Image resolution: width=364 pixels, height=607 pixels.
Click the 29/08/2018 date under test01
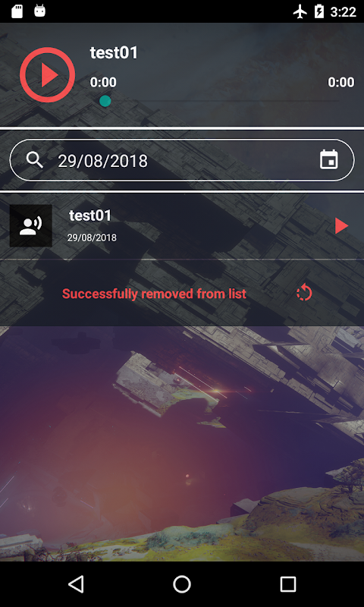click(x=92, y=237)
